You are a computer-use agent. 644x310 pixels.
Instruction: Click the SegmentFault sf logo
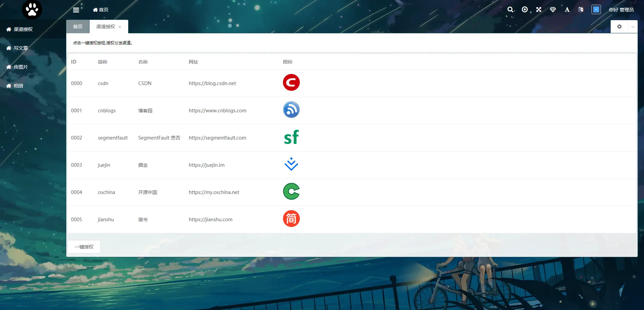coord(291,137)
